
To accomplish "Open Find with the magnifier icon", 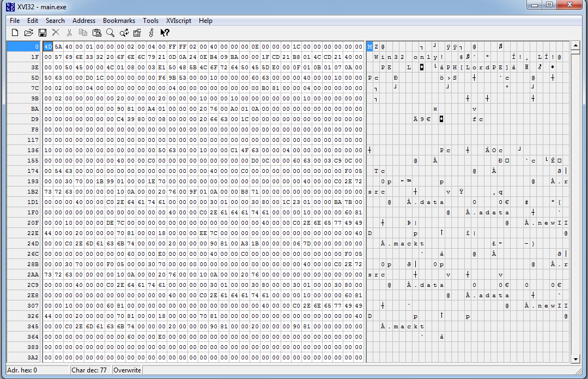I will [110, 33].
